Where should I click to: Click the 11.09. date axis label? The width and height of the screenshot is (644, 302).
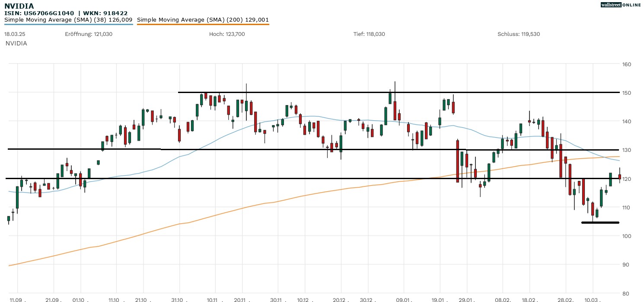point(18,299)
